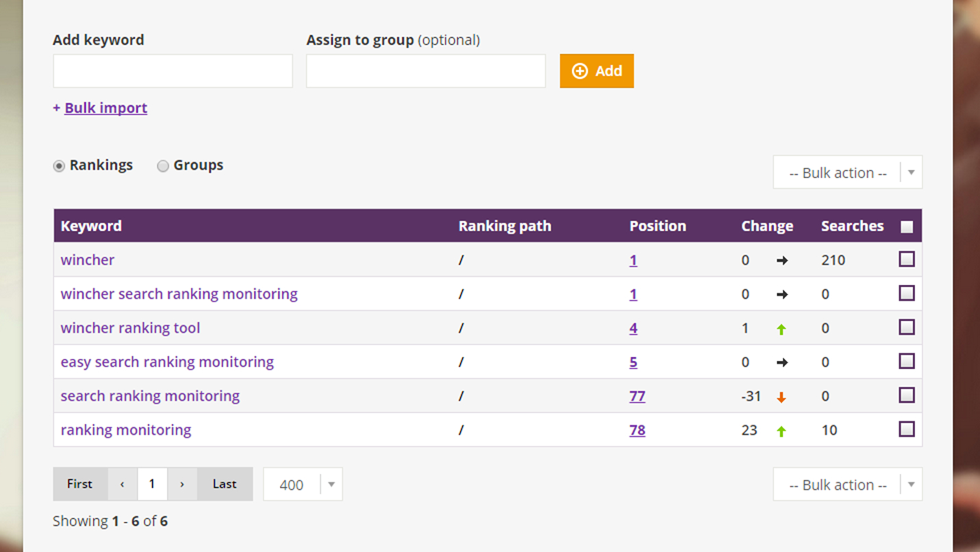
Task: Click the green up arrow beside 23
Action: click(782, 431)
